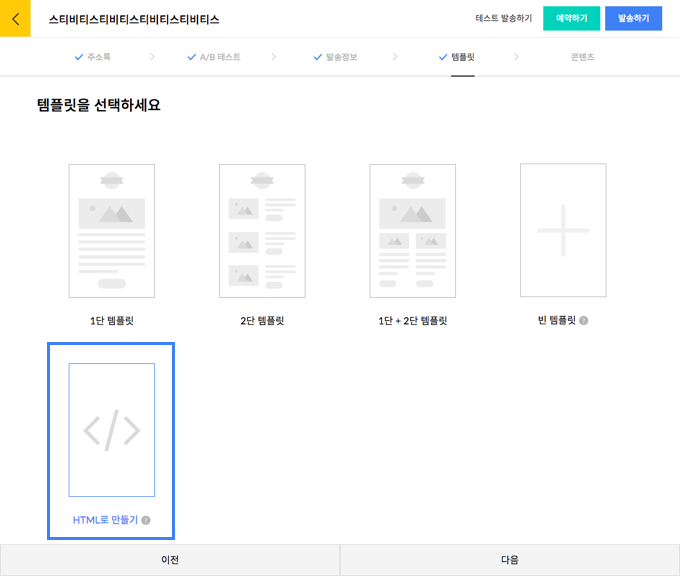Select the 1단 템플릿 thumbnail
The width and height of the screenshot is (680, 576).
point(112,231)
